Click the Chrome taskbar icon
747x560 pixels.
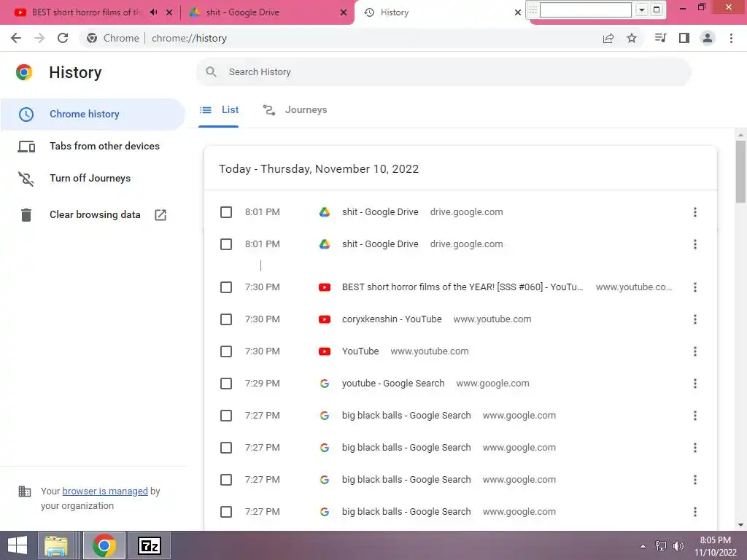pos(104,545)
